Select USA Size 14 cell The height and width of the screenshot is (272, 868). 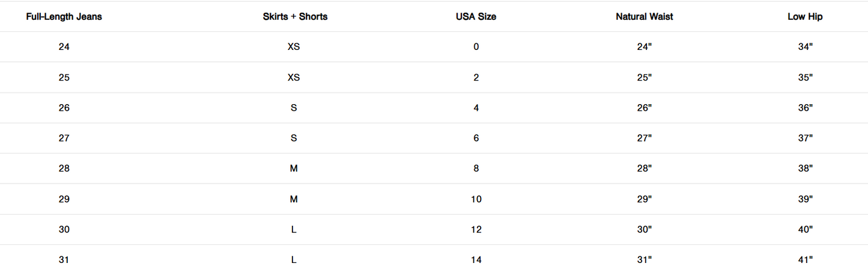click(476, 260)
